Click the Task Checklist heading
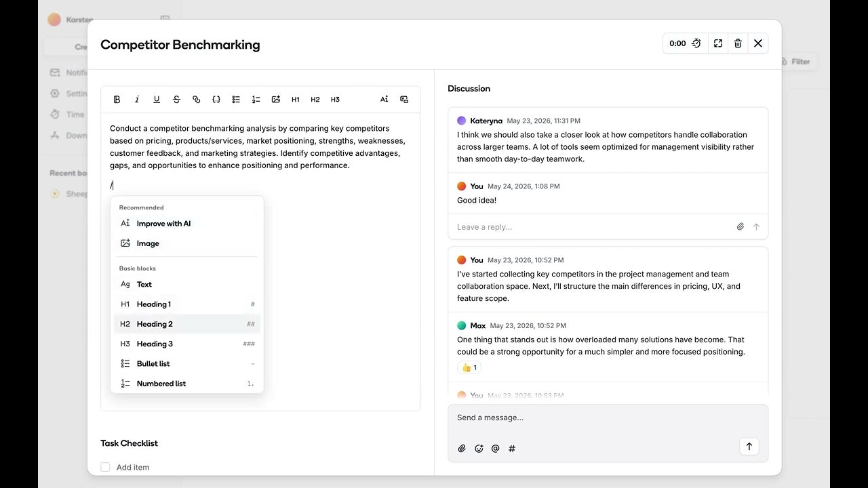 pos(129,443)
